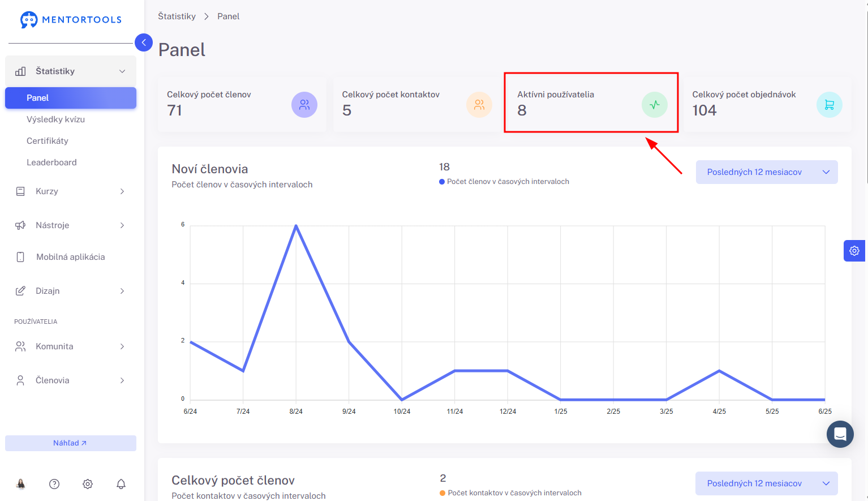
Task: Open the chat support bubble
Action: pos(840,434)
